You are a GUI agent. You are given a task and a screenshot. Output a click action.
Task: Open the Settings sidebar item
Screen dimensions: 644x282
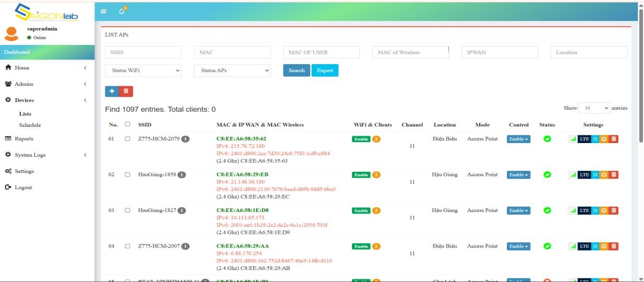coord(47,171)
